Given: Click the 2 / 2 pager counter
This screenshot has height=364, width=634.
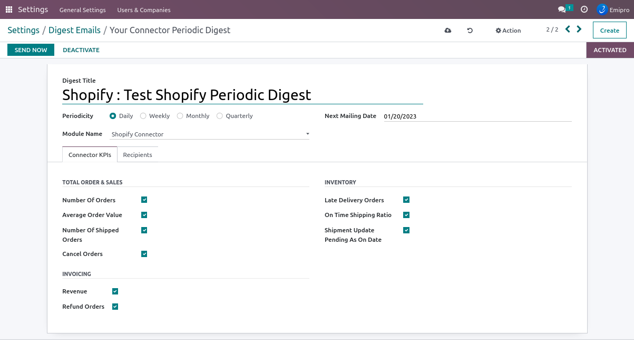Looking at the screenshot, I should pyautogui.click(x=552, y=30).
